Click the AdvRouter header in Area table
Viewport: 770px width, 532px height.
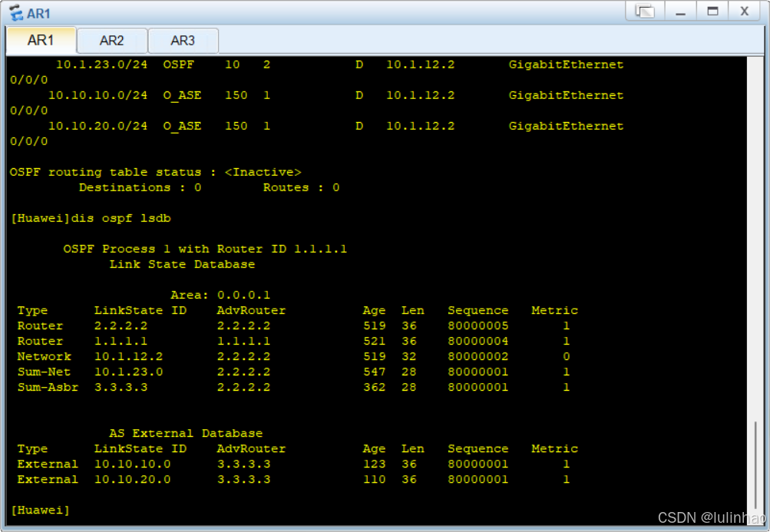click(252, 310)
